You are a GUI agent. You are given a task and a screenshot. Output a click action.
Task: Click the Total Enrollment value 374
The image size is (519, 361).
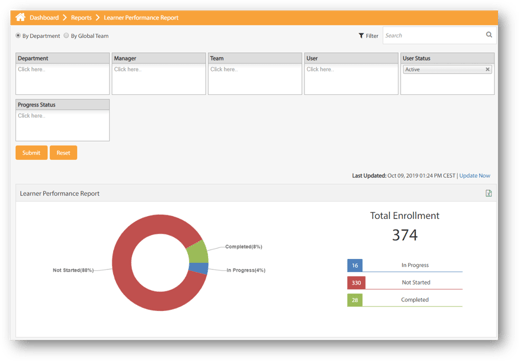[405, 235]
